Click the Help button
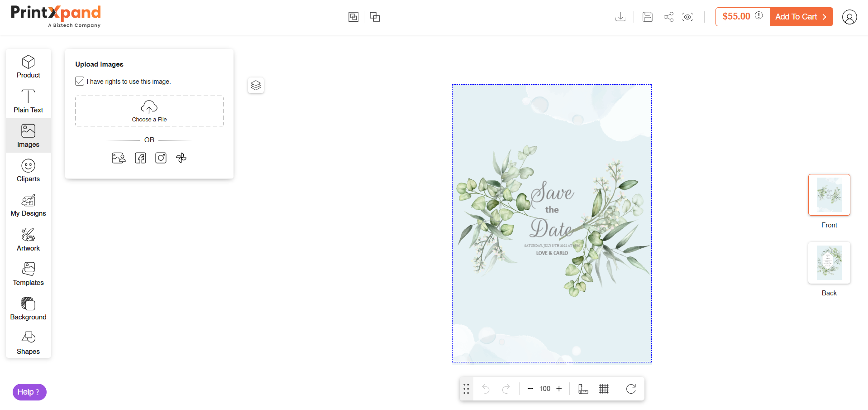The image size is (868, 410). (29, 392)
